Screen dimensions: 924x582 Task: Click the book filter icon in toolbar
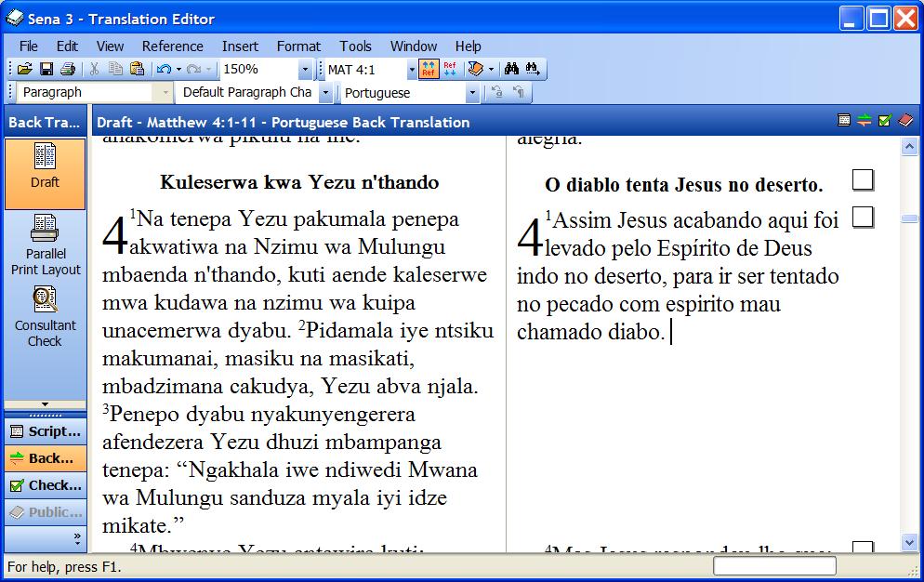476,70
